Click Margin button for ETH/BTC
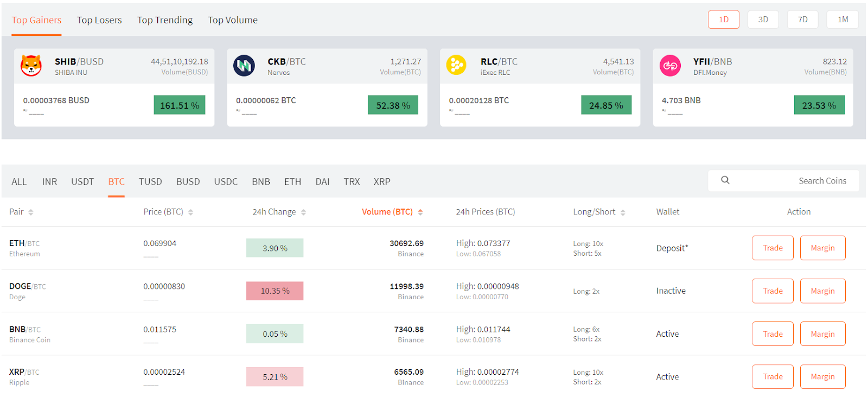868x397 pixels. [822, 248]
